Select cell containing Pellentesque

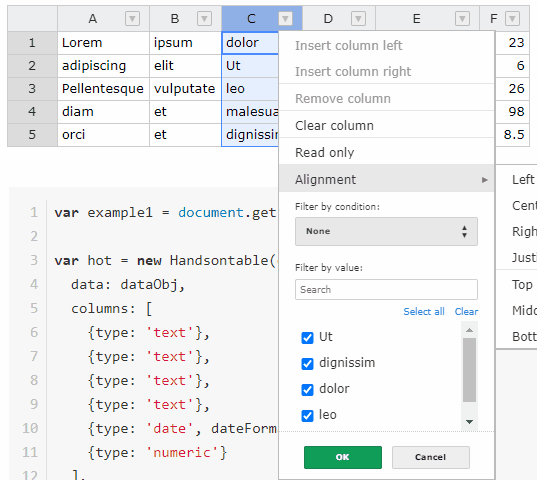tap(103, 89)
